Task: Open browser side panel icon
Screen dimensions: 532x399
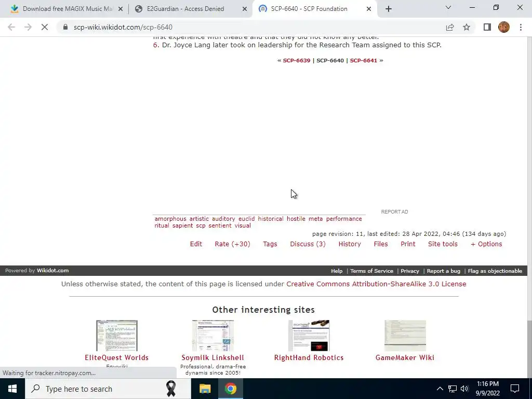Action: click(487, 27)
